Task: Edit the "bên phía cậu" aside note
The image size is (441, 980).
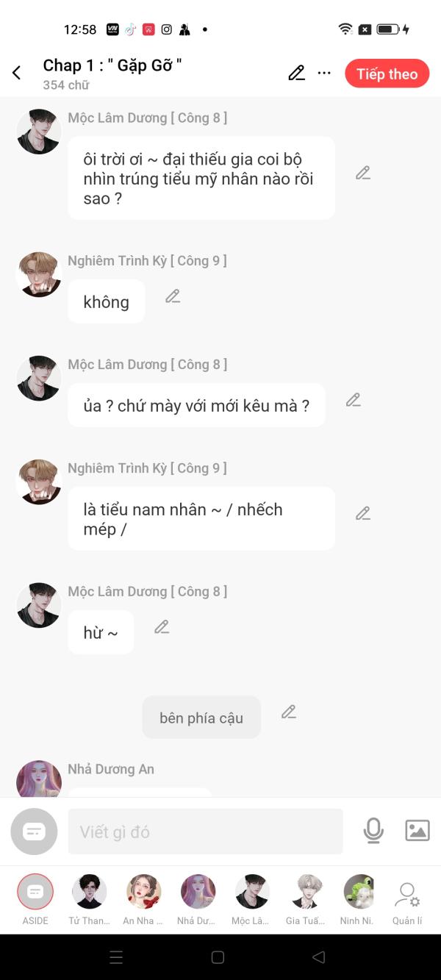Action: click(x=289, y=712)
